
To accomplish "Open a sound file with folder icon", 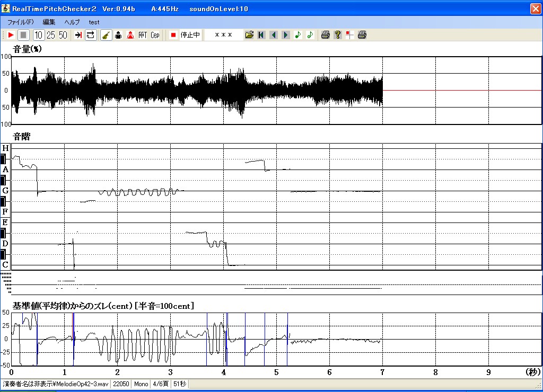I will tap(249, 35).
